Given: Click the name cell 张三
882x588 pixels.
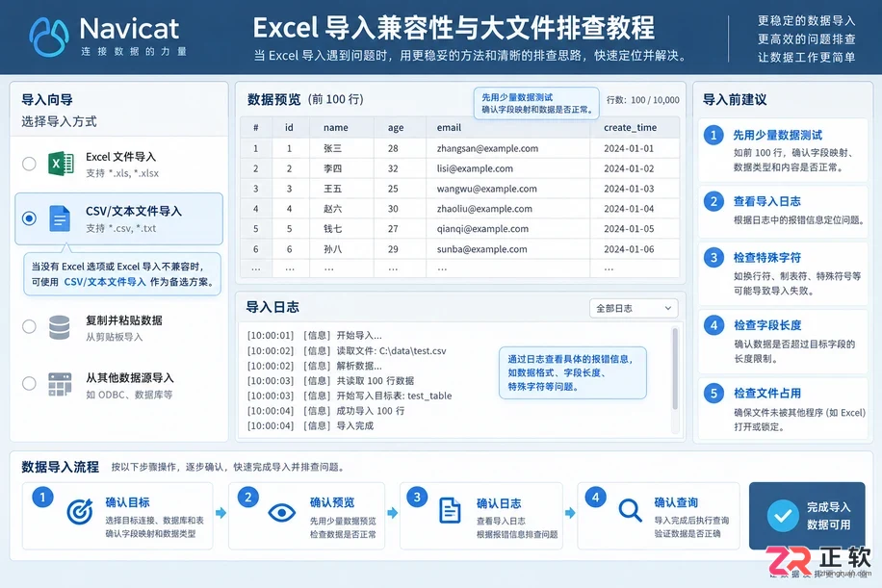Looking at the screenshot, I should point(332,148).
